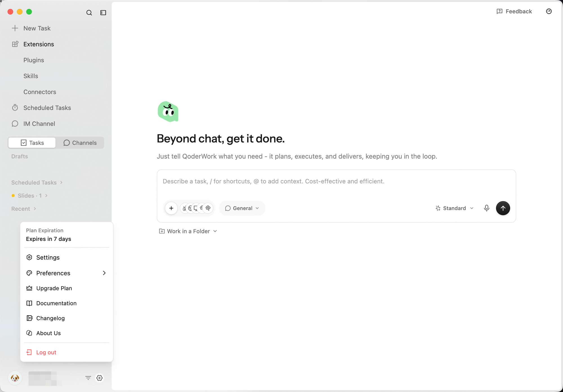Image resolution: width=563 pixels, height=392 pixels.
Task: Click the Tasks tab checkbox icon
Action: coord(24,143)
